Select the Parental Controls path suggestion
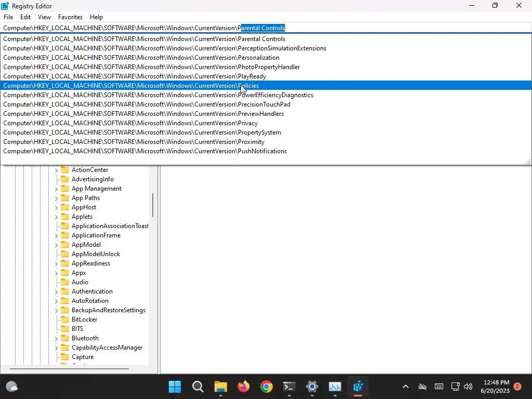 266,38
